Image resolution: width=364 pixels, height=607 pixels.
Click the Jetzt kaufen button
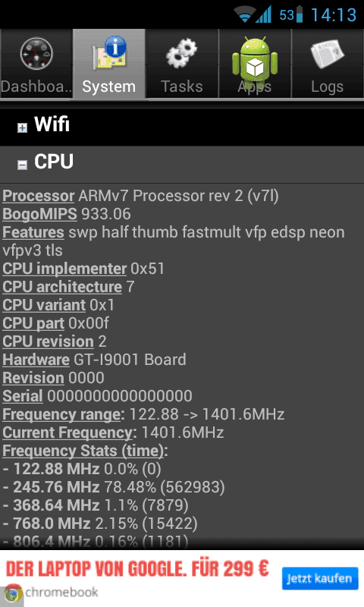click(x=320, y=578)
